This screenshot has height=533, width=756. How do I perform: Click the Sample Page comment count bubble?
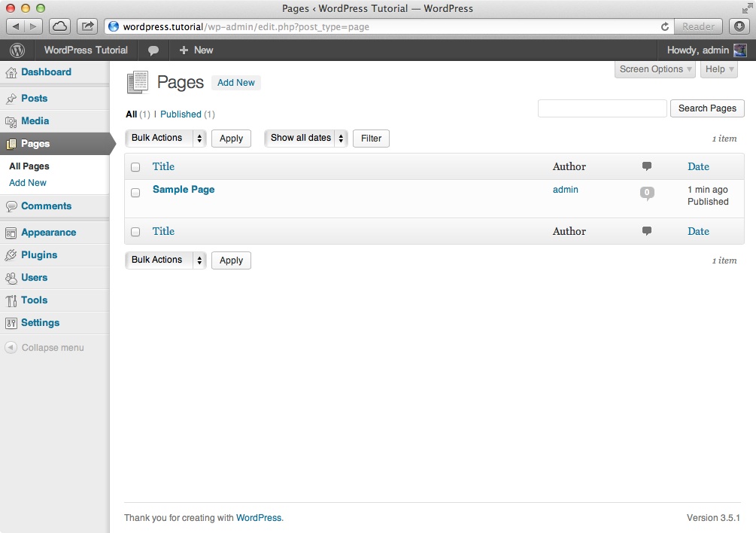tap(647, 193)
